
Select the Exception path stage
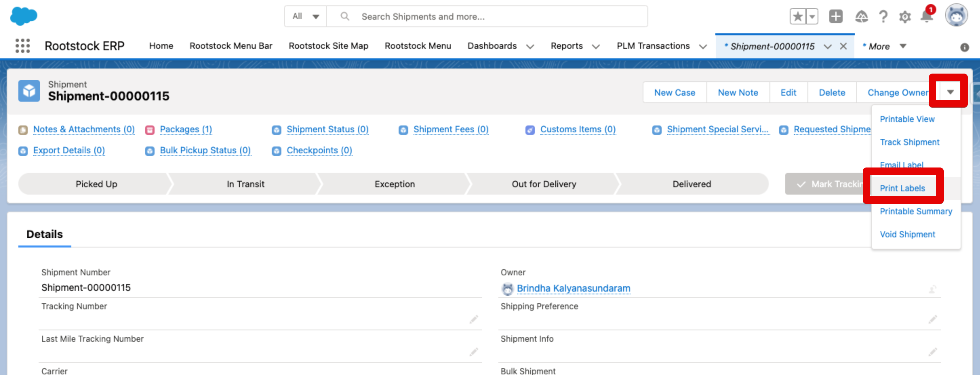click(395, 184)
